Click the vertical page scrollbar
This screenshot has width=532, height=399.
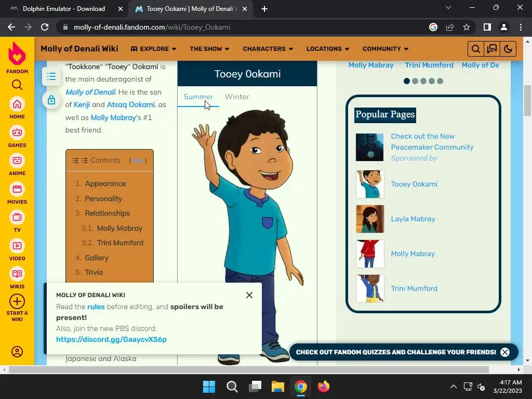pos(527,100)
